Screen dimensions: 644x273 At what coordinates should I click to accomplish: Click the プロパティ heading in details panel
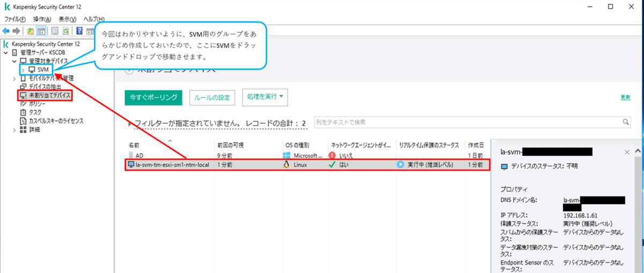pos(514,190)
